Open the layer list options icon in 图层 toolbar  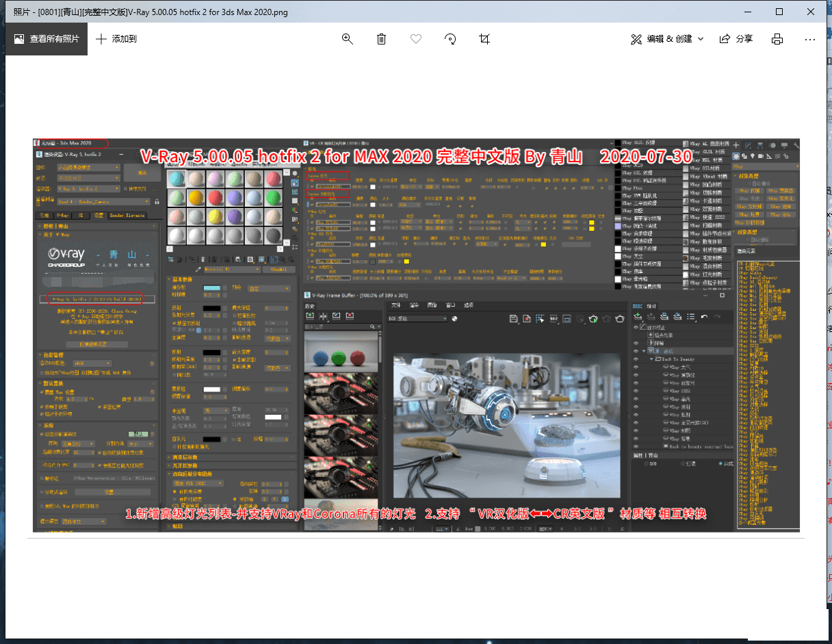point(690,316)
